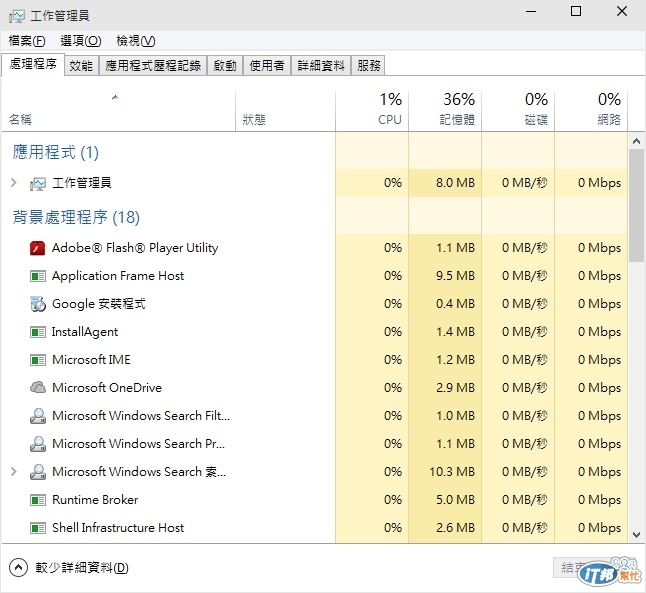Click the 2.6 MB memory value

(x=455, y=527)
